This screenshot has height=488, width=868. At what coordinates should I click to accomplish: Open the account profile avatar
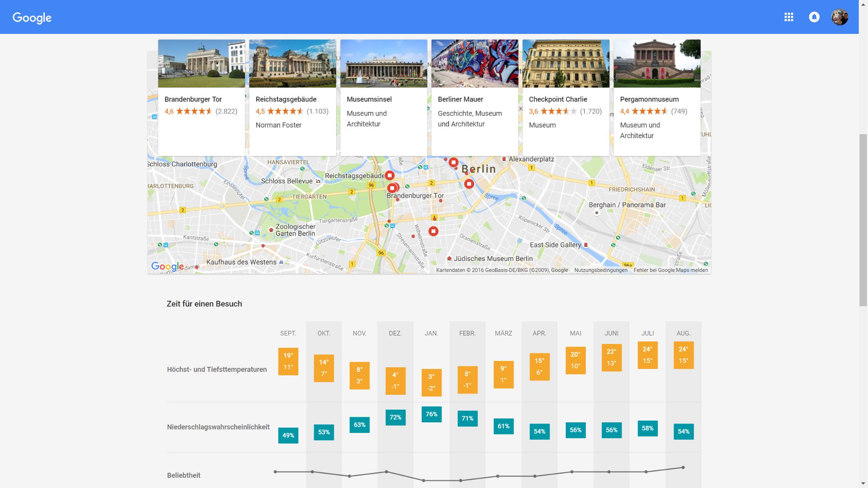click(x=839, y=17)
